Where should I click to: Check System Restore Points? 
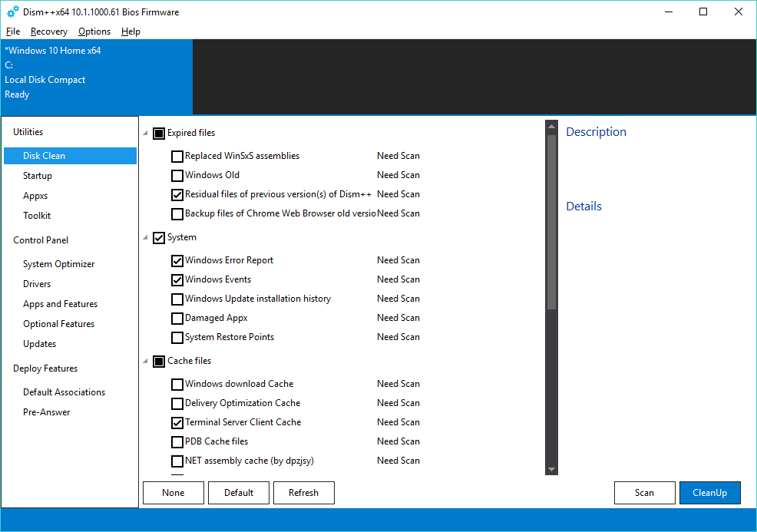click(x=177, y=338)
